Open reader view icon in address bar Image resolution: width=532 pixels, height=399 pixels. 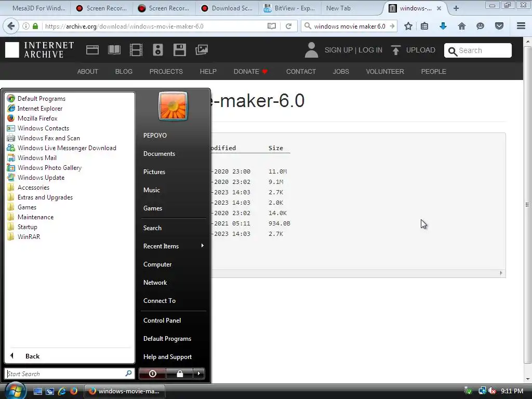pyautogui.click(x=271, y=26)
